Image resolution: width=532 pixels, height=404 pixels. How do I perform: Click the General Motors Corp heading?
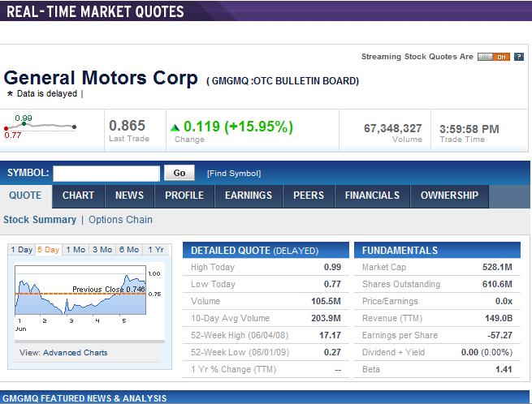click(x=101, y=78)
